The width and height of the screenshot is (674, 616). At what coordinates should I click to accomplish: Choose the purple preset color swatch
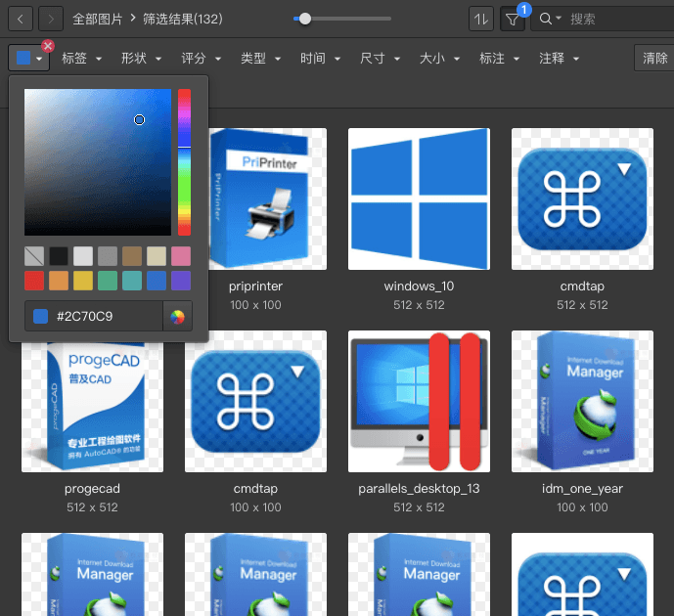point(181,281)
